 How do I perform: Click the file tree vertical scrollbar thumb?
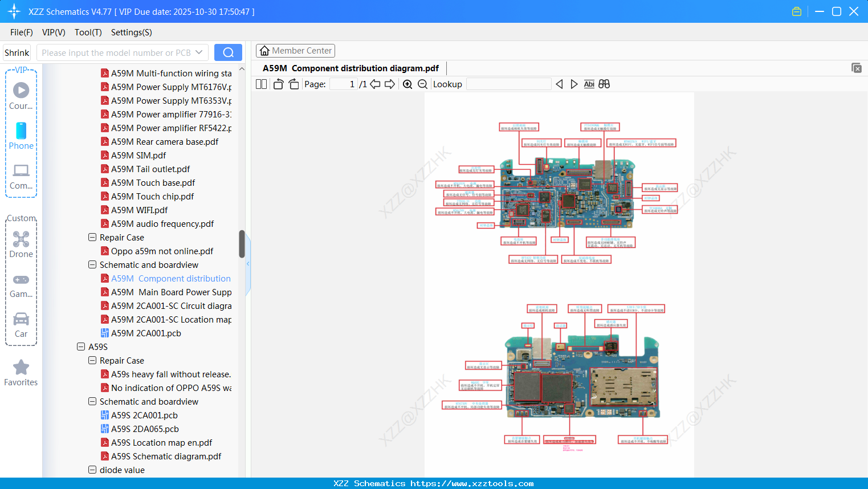click(x=242, y=244)
